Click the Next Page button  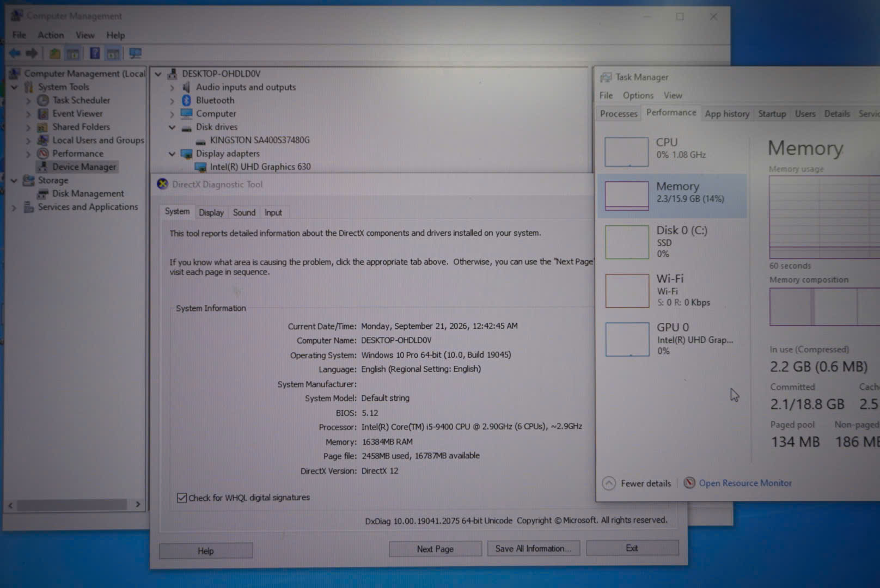tap(435, 549)
